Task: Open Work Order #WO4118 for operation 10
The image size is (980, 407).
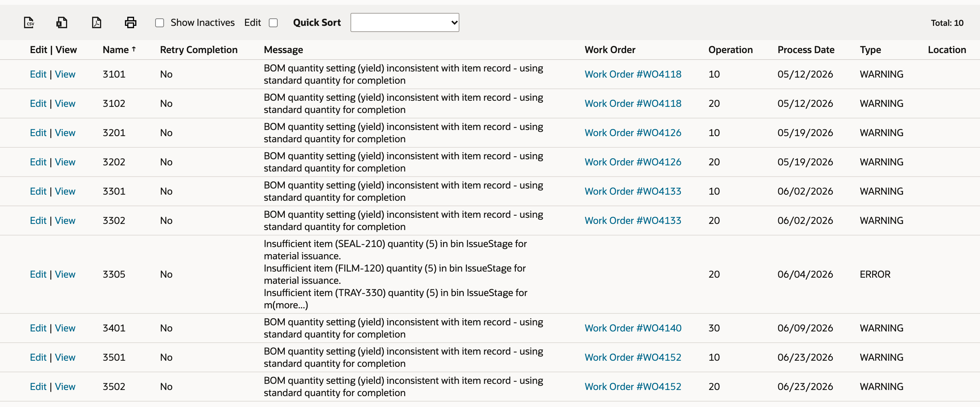Action: [633, 74]
